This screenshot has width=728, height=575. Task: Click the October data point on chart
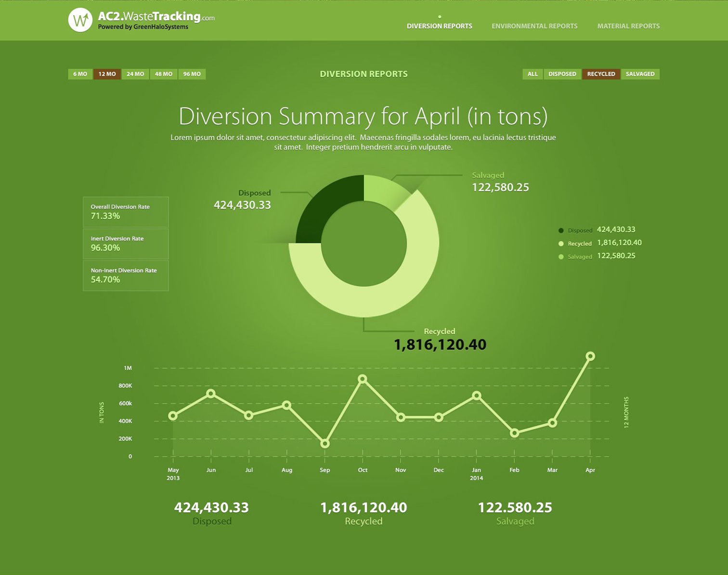(x=363, y=379)
